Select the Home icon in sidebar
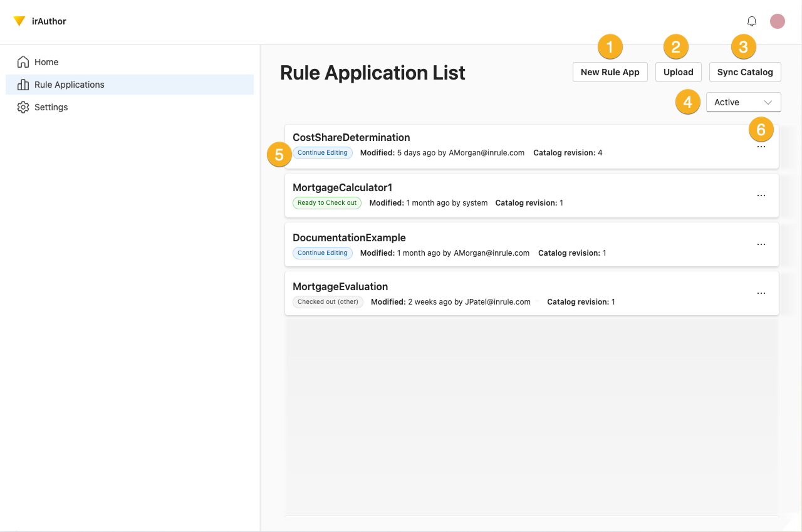The width and height of the screenshot is (802, 532). click(x=23, y=61)
